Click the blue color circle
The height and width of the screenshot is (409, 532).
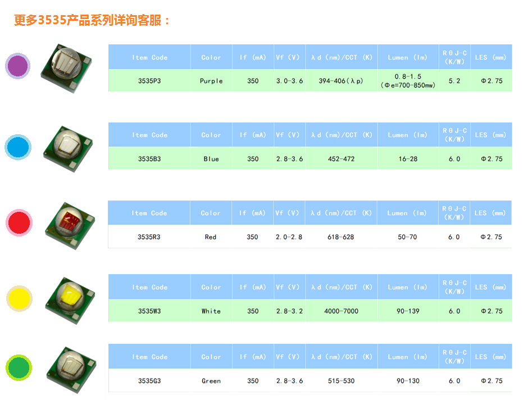point(18,147)
